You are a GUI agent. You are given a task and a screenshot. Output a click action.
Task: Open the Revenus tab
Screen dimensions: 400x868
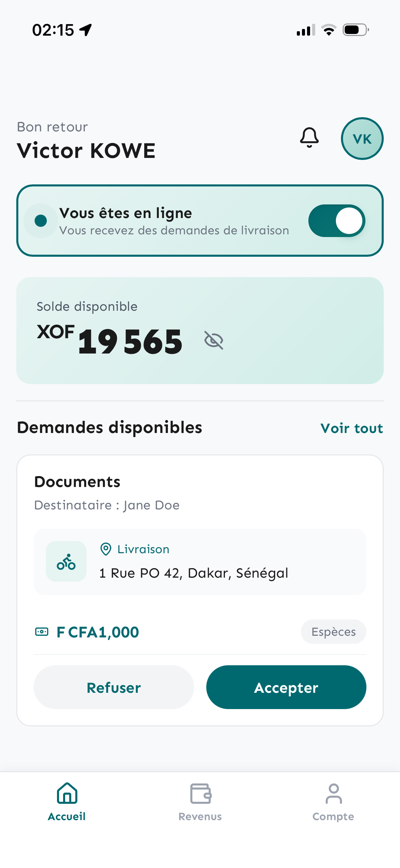[x=200, y=802]
